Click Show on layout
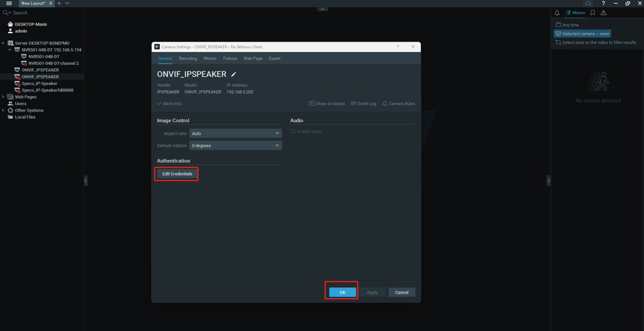Image resolution: width=644 pixels, height=331 pixels. (326, 103)
